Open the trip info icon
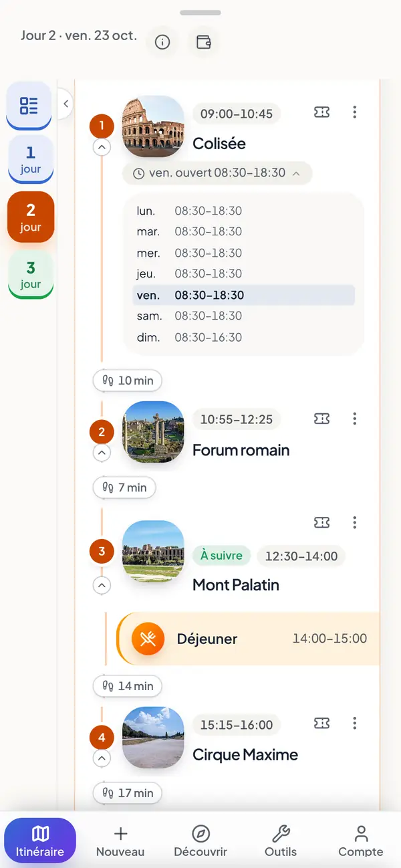401x868 pixels. point(162,42)
